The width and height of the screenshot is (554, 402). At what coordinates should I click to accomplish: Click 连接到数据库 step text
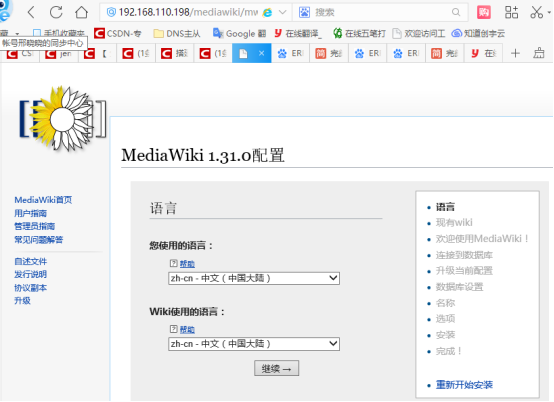[464, 255]
